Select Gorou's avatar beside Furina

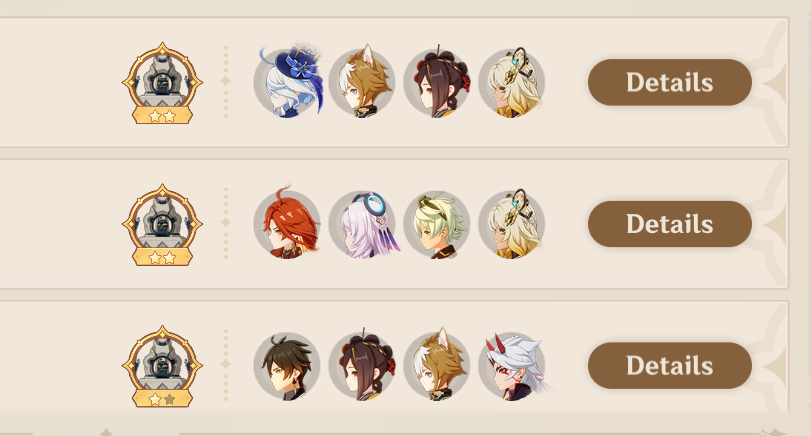362,82
